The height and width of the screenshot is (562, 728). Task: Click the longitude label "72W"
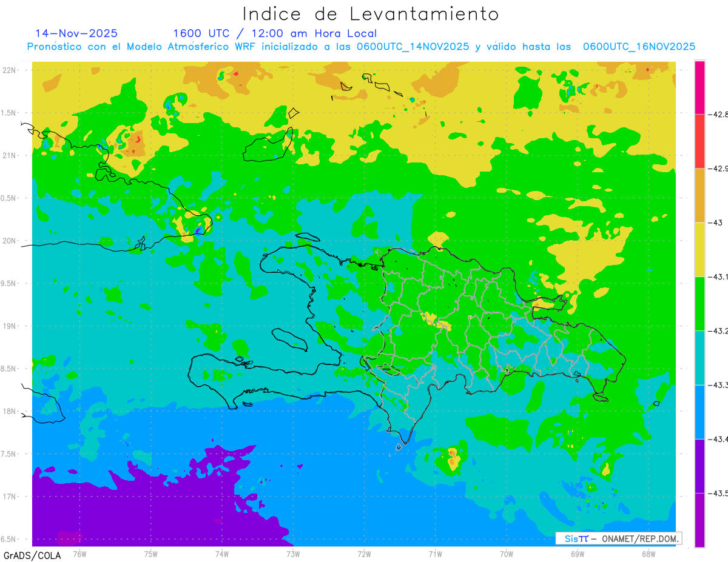coord(364,554)
